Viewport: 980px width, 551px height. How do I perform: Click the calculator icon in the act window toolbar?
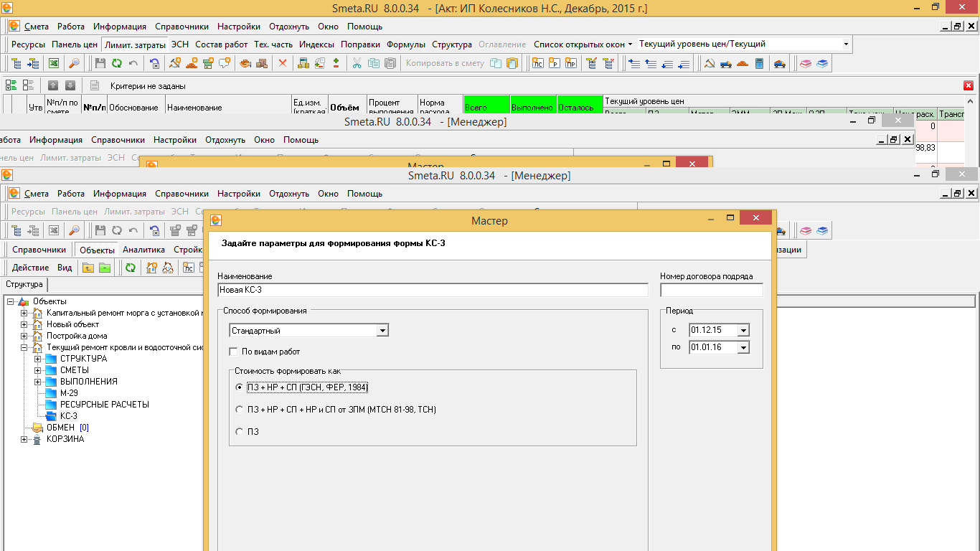pyautogui.click(x=760, y=63)
